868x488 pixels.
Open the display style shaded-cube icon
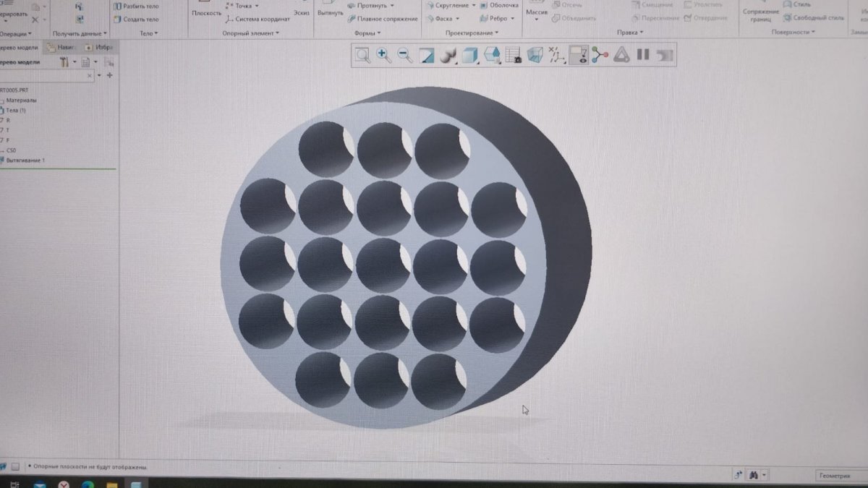pyautogui.click(x=470, y=55)
